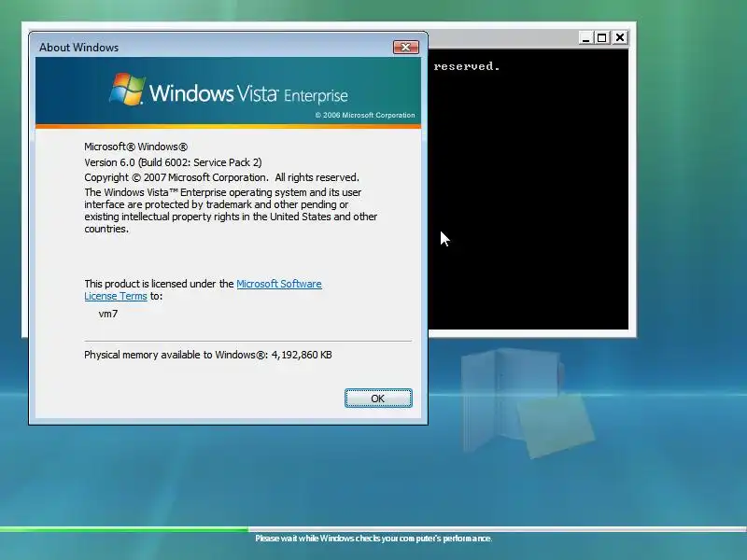Viewport: 747px width, 560px height.
Task: Click the licensed user name 'vm7'
Action: 108,314
